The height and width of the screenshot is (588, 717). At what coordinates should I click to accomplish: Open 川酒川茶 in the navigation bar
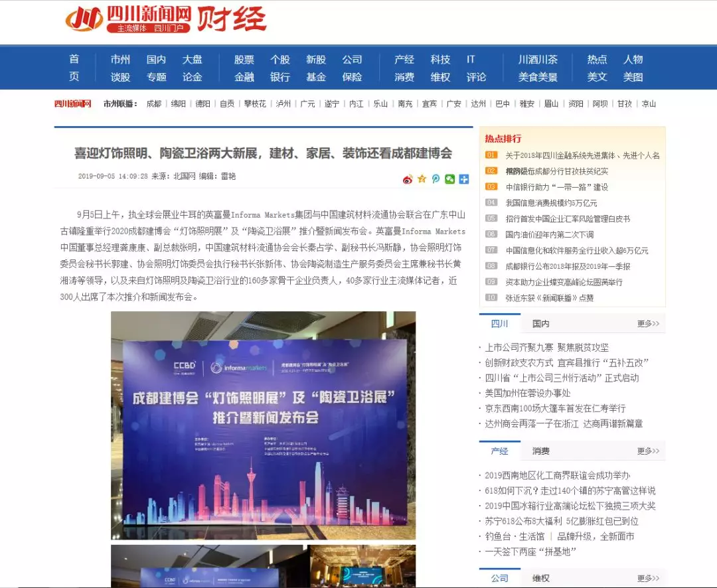pyautogui.click(x=538, y=60)
